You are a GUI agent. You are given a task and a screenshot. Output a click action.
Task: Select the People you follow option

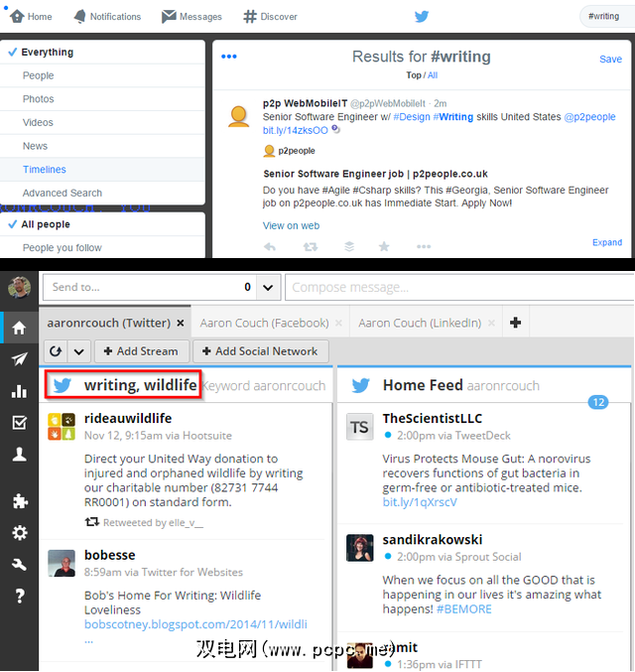62,248
